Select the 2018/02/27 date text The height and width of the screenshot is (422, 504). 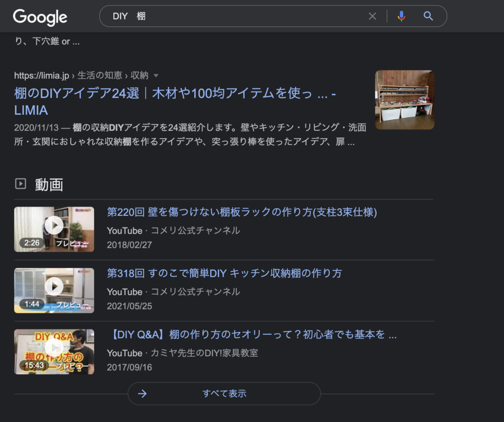129,245
